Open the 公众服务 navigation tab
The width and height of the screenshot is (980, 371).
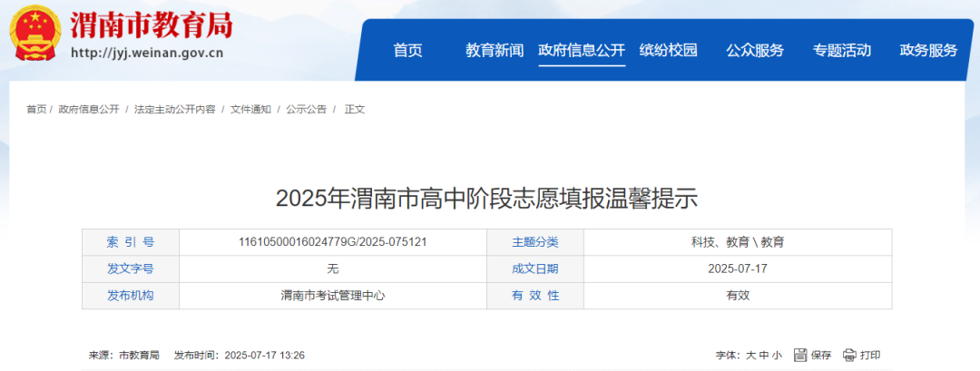tap(755, 51)
